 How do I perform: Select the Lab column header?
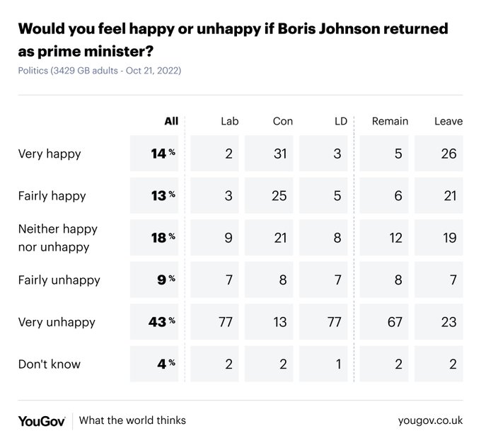[230, 121]
